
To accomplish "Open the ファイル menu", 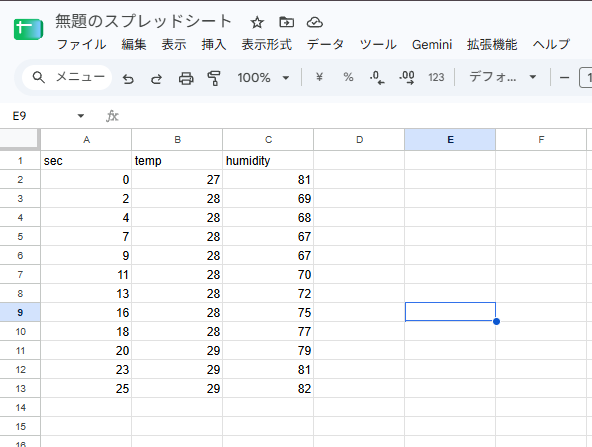I will point(82,45).
